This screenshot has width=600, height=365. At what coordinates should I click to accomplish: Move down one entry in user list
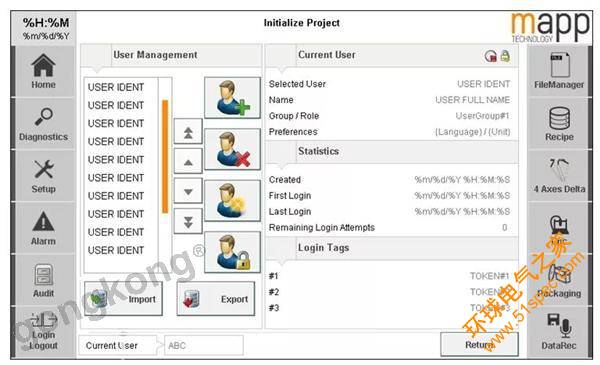[188, 191]
